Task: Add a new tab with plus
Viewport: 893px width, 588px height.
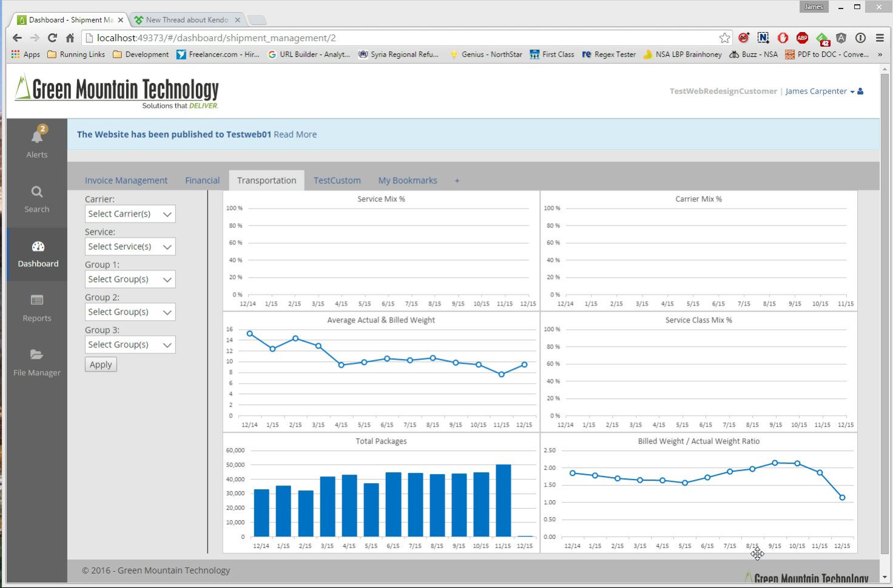Action: click(457, 181)
